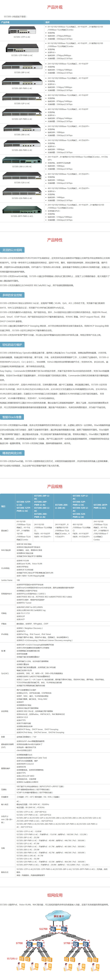Open the S5720S-28X-PWR-LI-AC switch photo
Screen dimensions: 110x980
coord(22,144)
